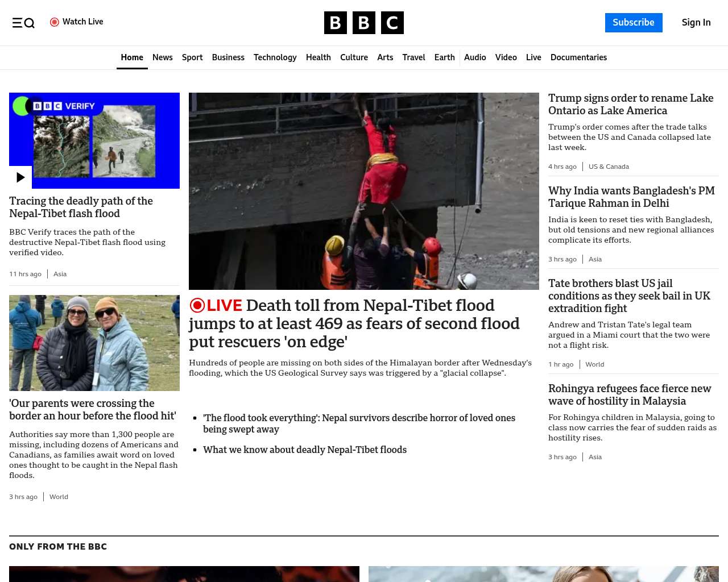Click the red Watch Live indicator icon
Viewport: 728px width, 582px height.
(x=55, y=22)
